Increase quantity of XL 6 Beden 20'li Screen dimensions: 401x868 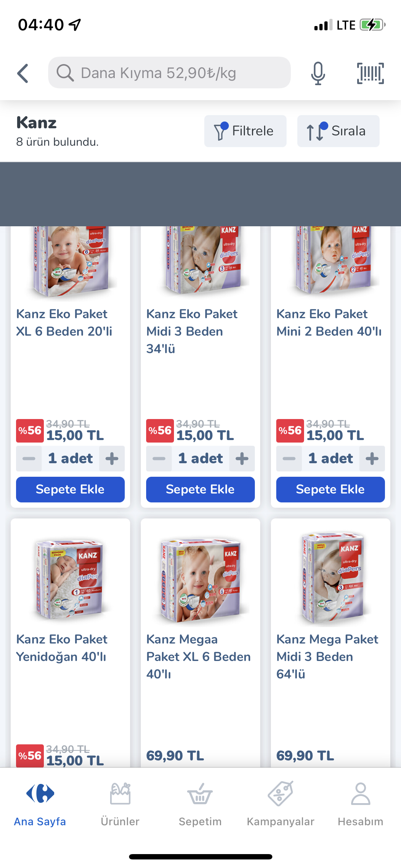tap(112, 459)
